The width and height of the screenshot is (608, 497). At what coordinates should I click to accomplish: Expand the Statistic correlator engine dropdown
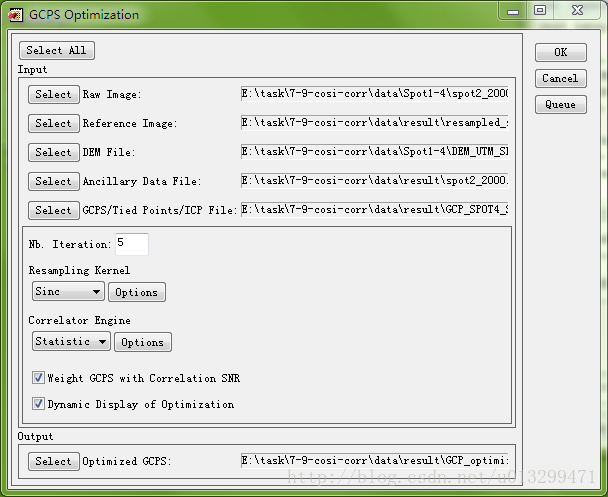coord(71,342)
